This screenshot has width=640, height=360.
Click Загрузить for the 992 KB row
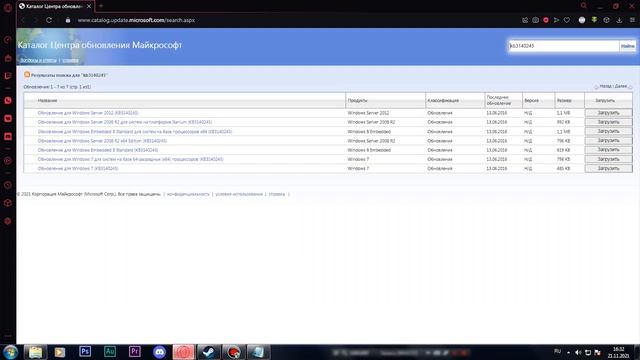coord(608,122)
